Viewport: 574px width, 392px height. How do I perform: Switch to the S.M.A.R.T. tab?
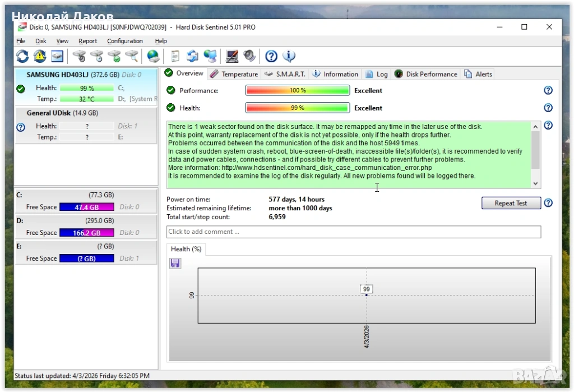coord(285,74)
